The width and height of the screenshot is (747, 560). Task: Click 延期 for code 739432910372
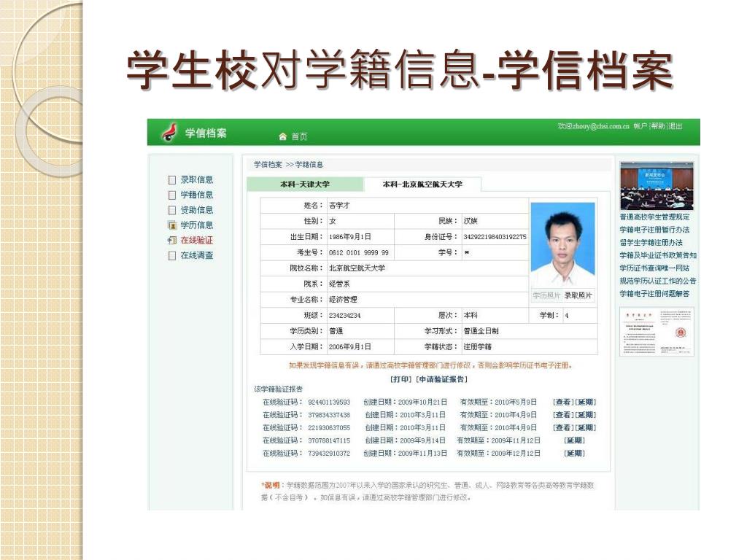click(575, 454)
